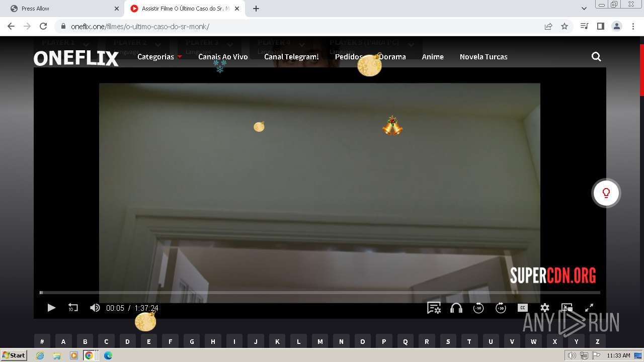Filter titles by letter K
The width and height of the screenshot is (644, 362).
point(277,341)
